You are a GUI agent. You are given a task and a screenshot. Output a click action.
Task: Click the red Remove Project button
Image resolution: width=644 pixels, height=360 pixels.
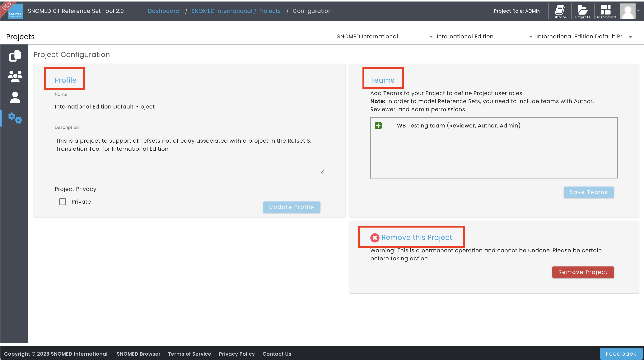point(583,272)
